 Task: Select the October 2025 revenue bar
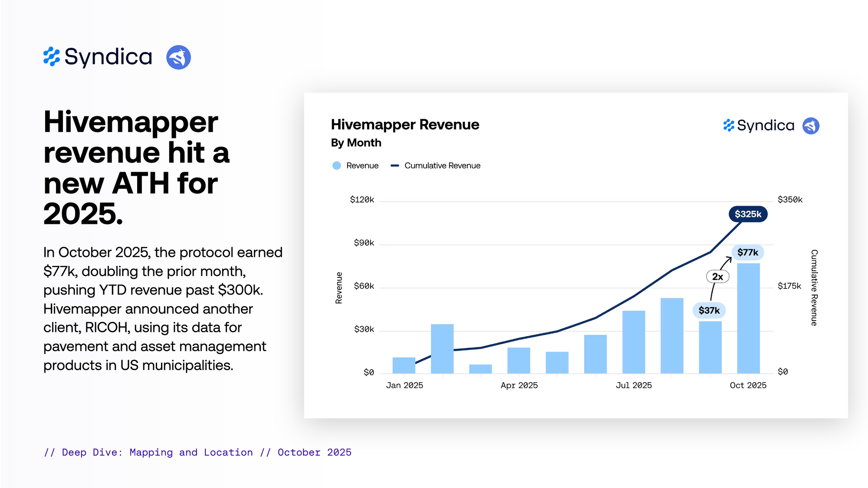click(748, 318)
